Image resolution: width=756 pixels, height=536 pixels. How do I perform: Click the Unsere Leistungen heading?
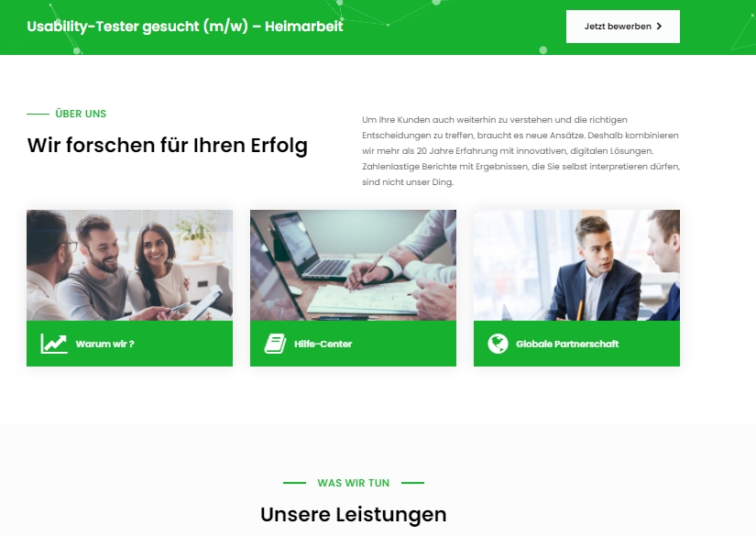coord(354,515)
